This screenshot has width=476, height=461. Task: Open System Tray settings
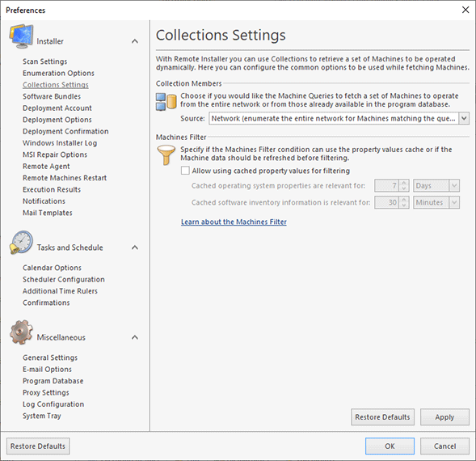pyautogui.click(x=42, y=416)
